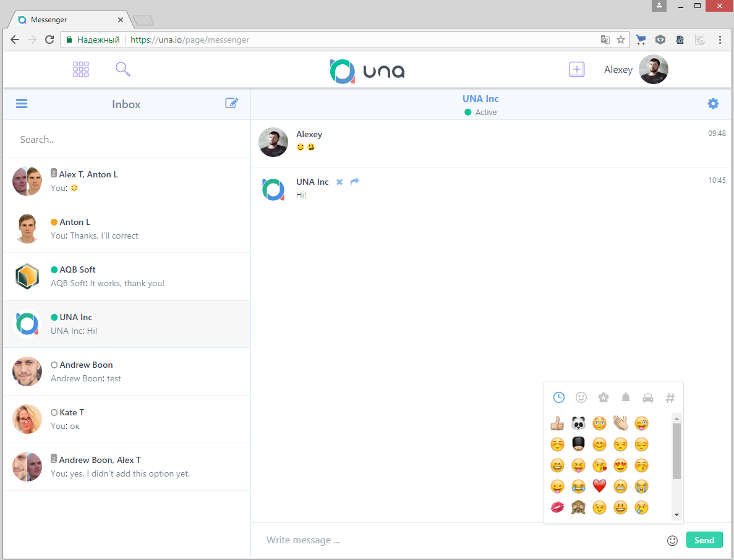Click the plus create icon near Alexey

pyautogui.click(x=576, y=69)
